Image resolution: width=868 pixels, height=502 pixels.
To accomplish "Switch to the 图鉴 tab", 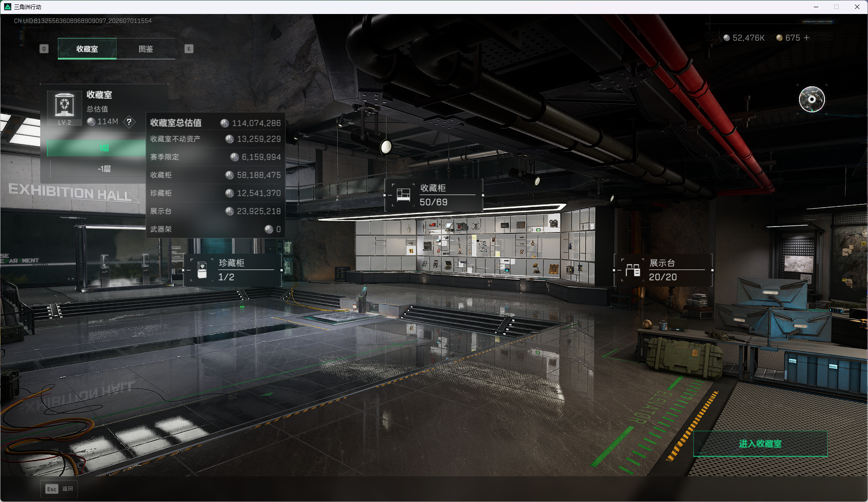I will (x=145, y=49).
